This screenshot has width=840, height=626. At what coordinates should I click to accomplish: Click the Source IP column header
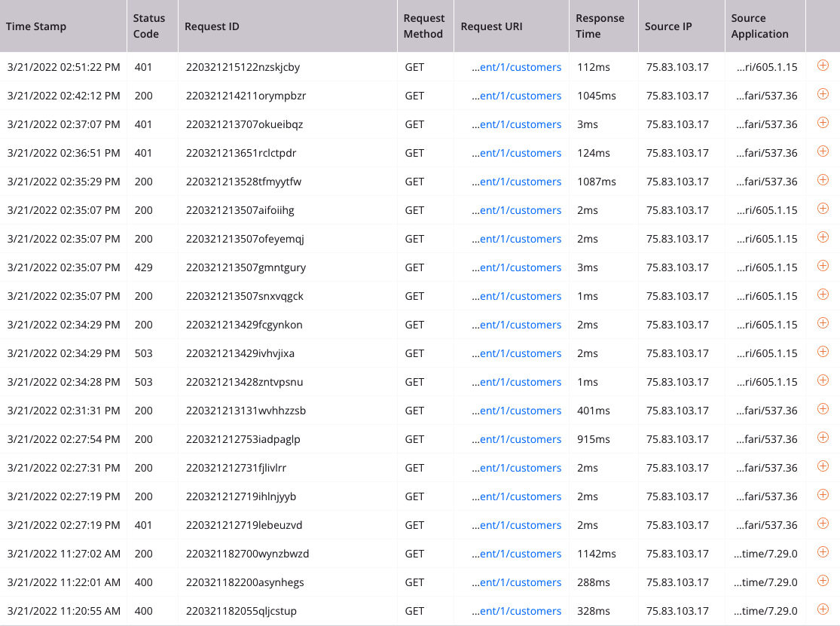point(667,26)
